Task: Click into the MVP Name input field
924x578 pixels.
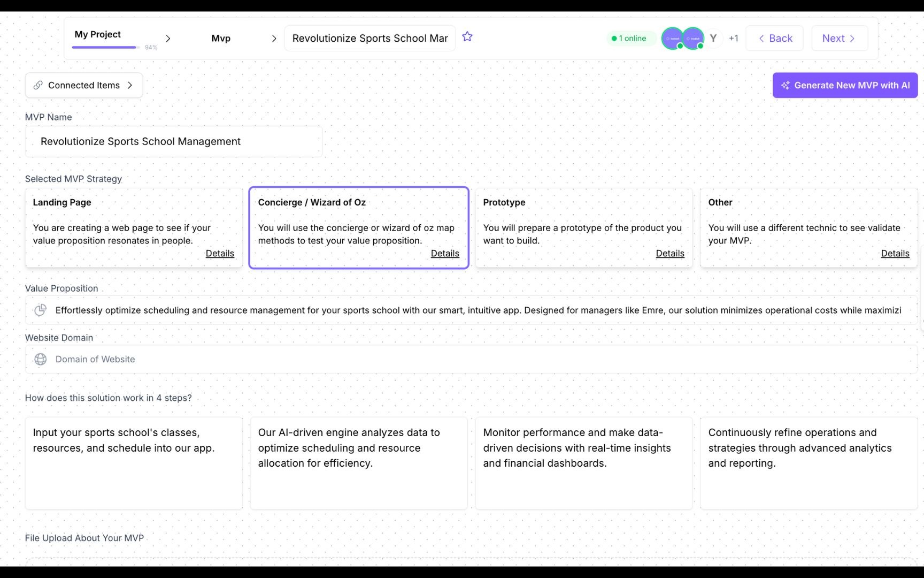Action: click(173, 141)
